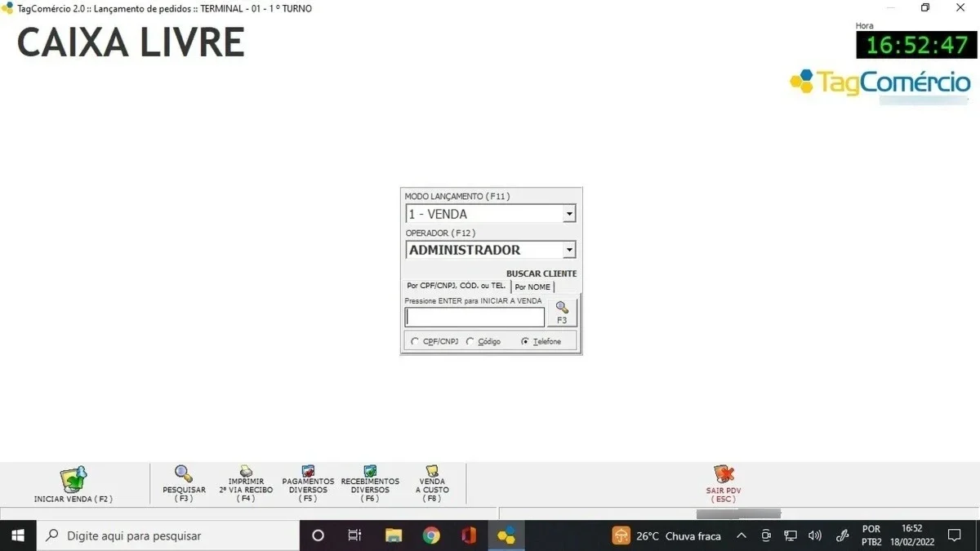
Task: Expand the Operador ADMINISTRADOR combo box
Action: coord(569,250)
